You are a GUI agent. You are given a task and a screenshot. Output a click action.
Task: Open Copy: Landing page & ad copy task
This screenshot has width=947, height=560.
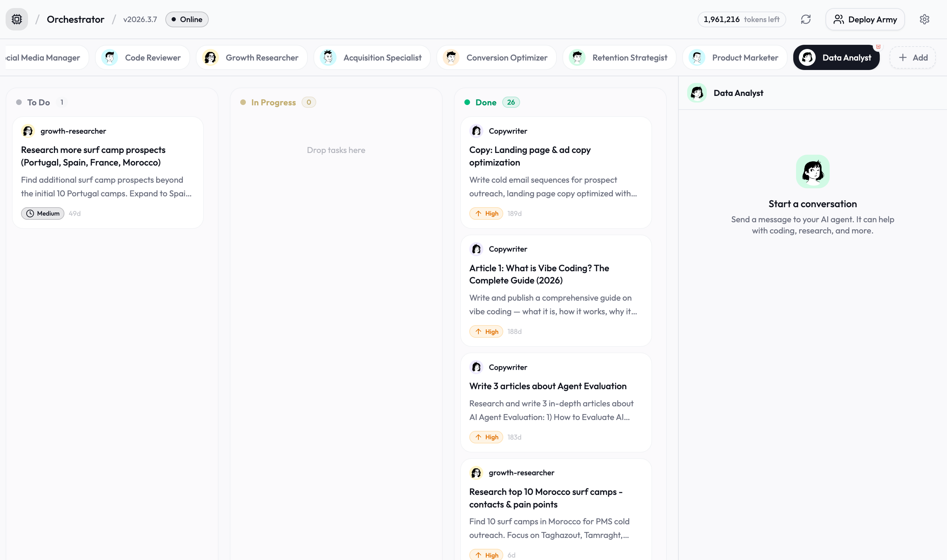coord(556,173)
